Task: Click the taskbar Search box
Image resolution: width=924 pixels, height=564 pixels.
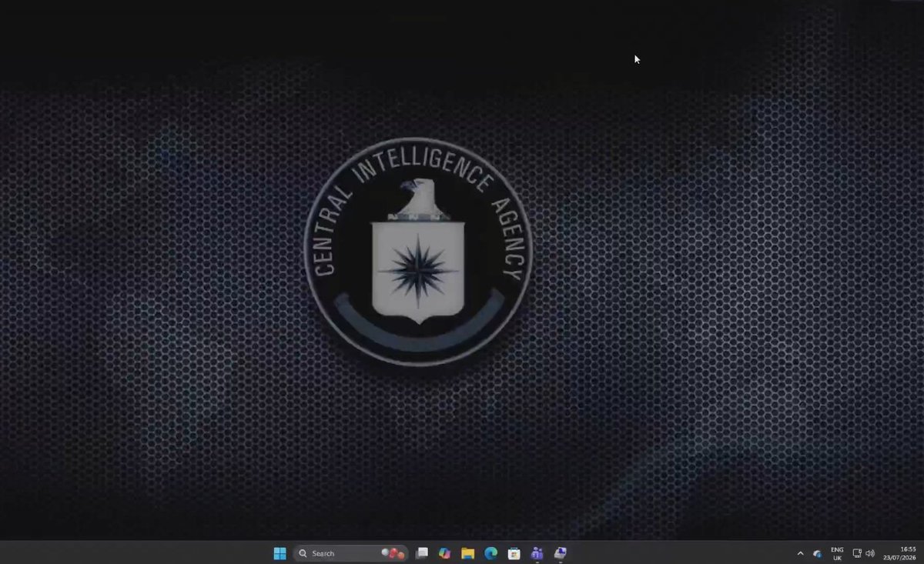Action: click(x=350, y=553)
